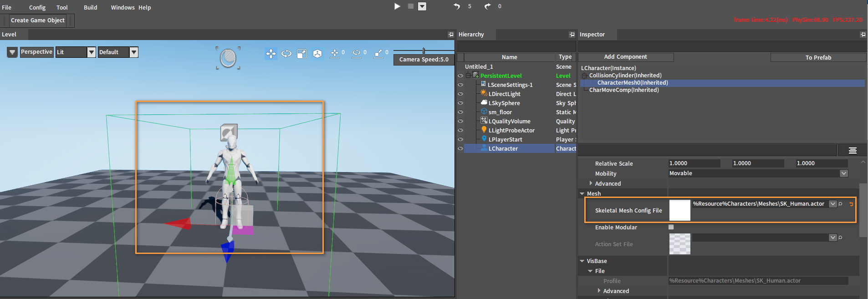
Task: Start play mode with the Play button
Action: click(397, 6)
